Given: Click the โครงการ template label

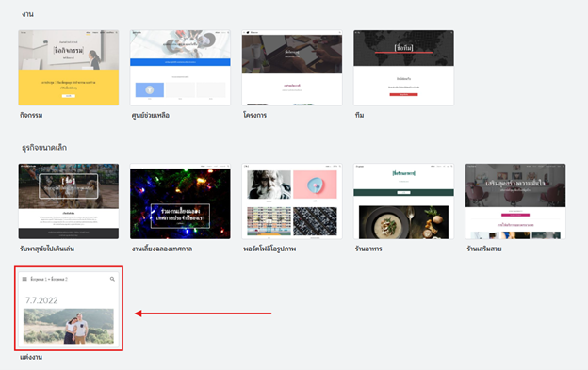Looking at the screenshot, I should 254,116.
